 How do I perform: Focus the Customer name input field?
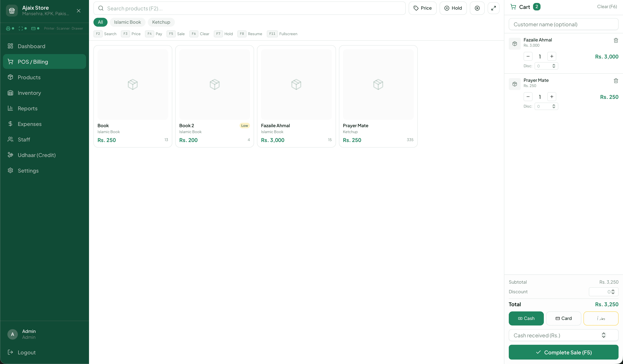point(563,24)
